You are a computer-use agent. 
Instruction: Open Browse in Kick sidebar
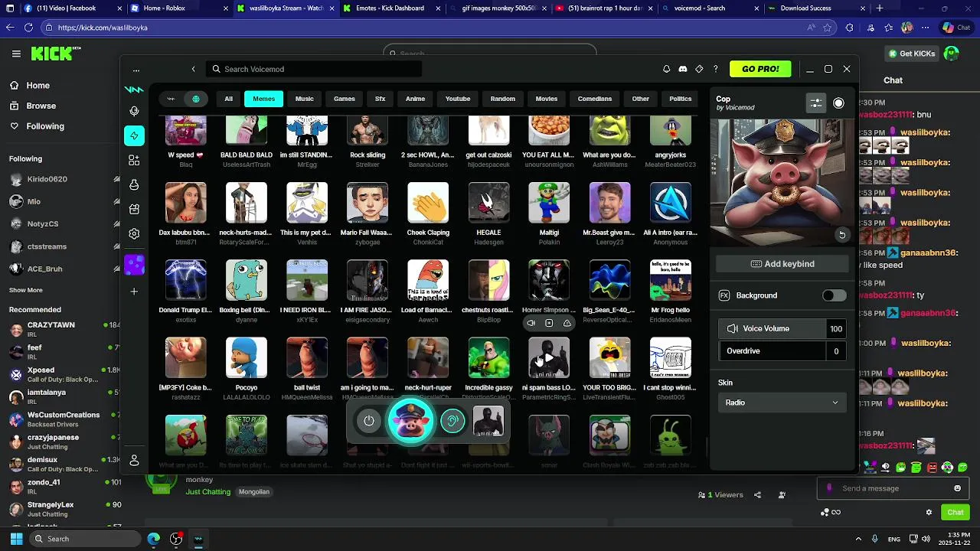coord(41,106)
